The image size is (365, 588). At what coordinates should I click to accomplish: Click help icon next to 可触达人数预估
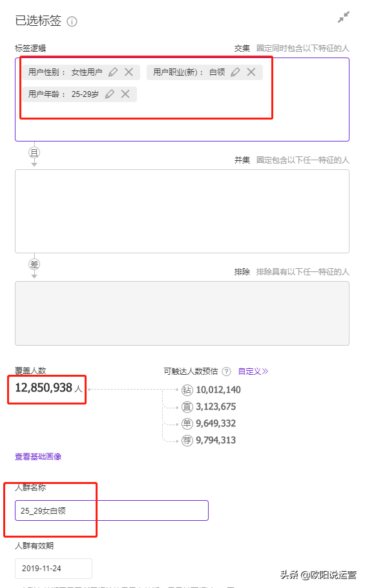pyautogui.click(x=226, y=372)
